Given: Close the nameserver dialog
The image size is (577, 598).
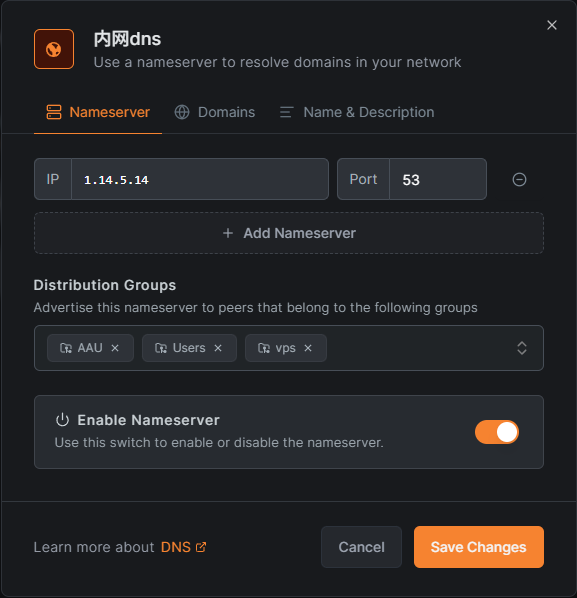Looking at the screenshot, I should click(x=551, y=25).
